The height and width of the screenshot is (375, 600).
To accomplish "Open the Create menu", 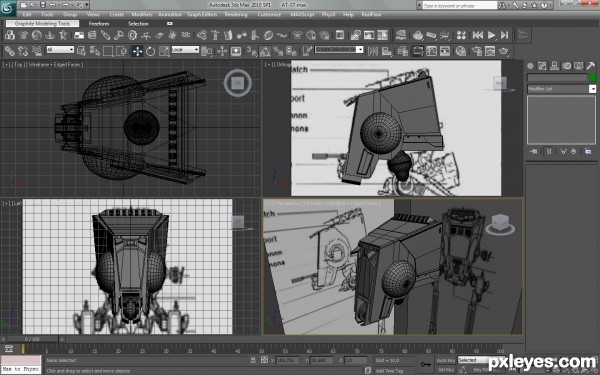I will (x=116, y=15).
